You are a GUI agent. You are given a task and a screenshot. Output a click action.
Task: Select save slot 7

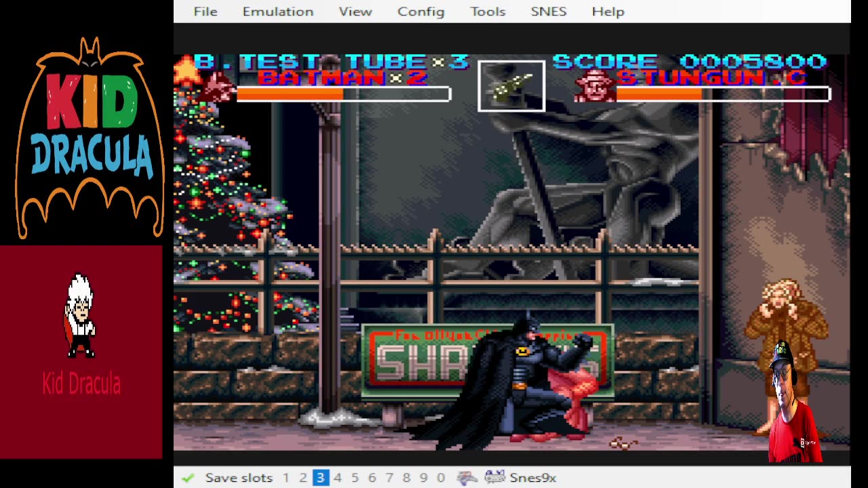pyautogui.click(x=389, y=478)
